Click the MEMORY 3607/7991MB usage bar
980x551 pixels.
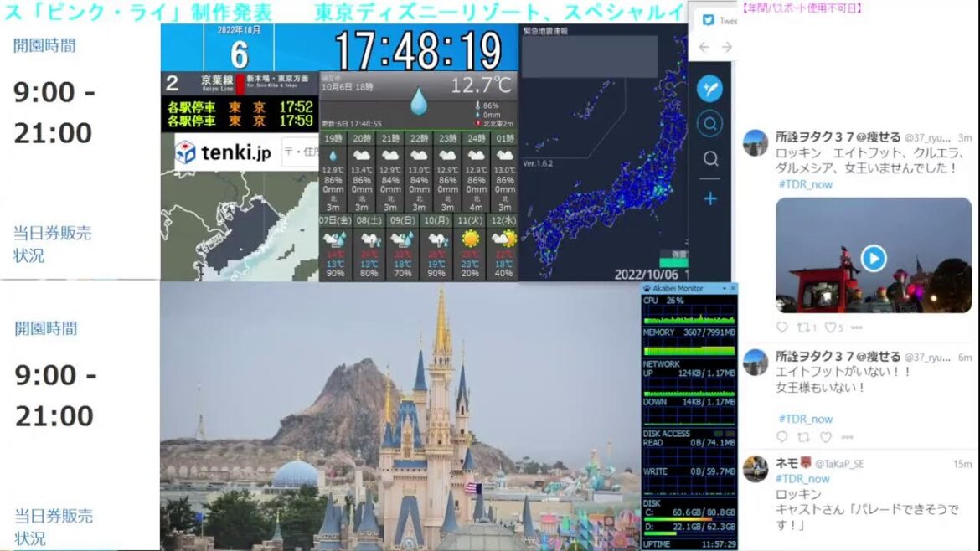[689, 349]
